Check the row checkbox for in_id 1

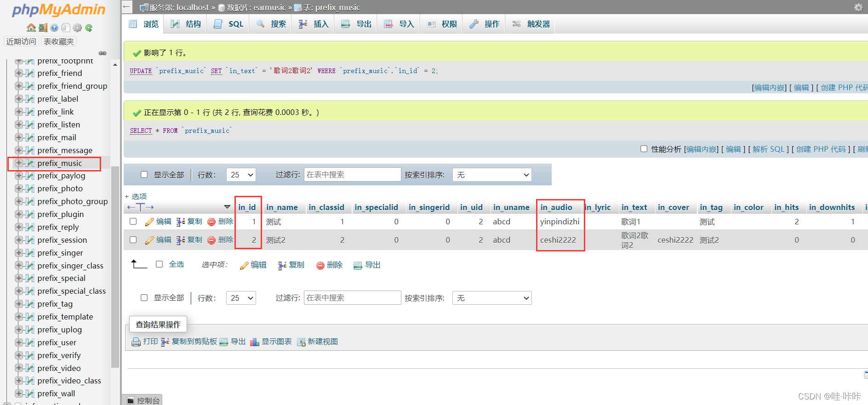tap(133, 221)
